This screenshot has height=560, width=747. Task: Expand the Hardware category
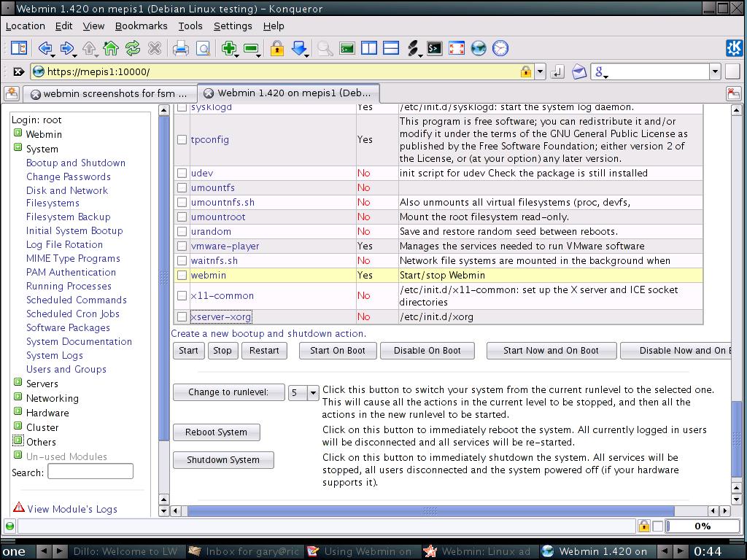[18, 411]
